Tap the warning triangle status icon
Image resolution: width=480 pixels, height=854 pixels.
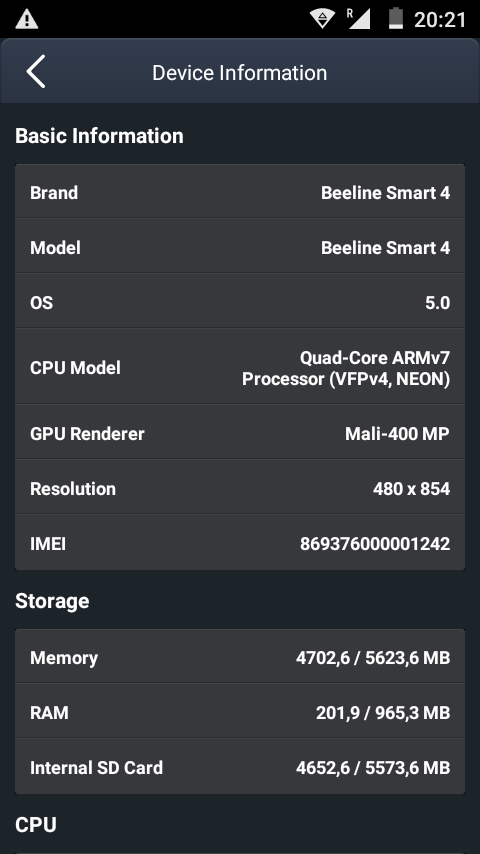click(26, 20)
